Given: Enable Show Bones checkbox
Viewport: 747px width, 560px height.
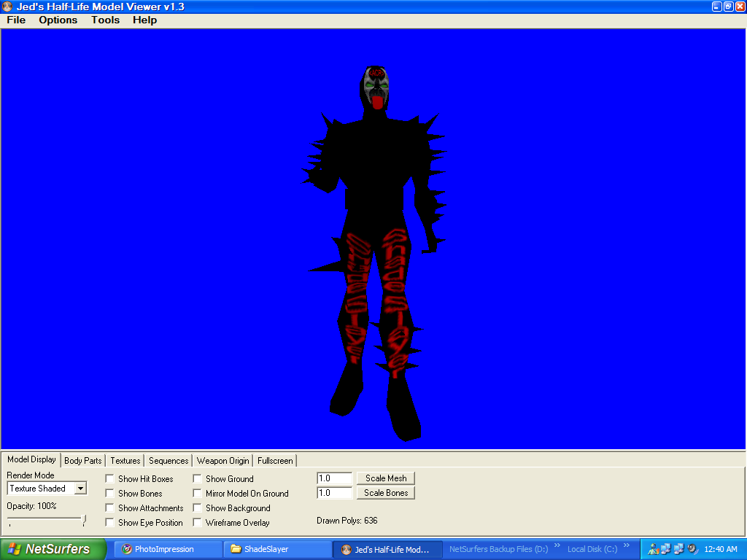Looking at the screenshot, I should pyautogui.click(x=109, y=494).
